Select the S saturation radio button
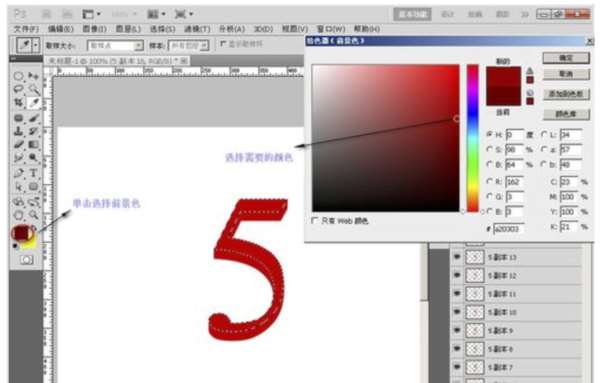The height and width of the screenshot is (383, 600). click(x=489, y=149)
